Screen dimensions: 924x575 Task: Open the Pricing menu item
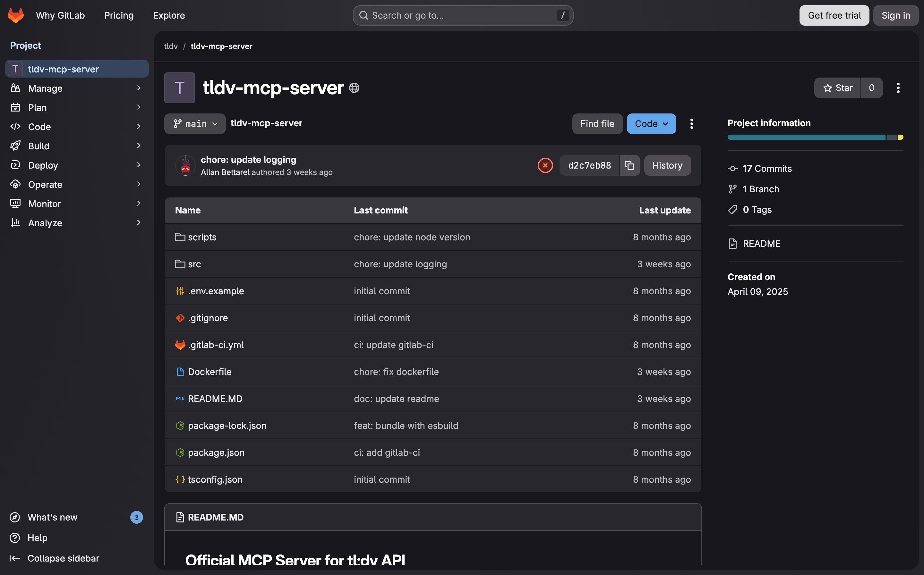(119, 15)
